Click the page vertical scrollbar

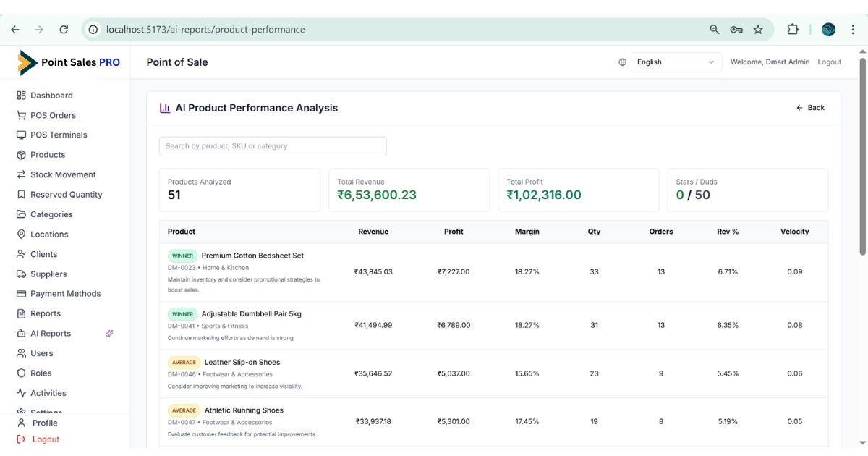tap(861, 156)
